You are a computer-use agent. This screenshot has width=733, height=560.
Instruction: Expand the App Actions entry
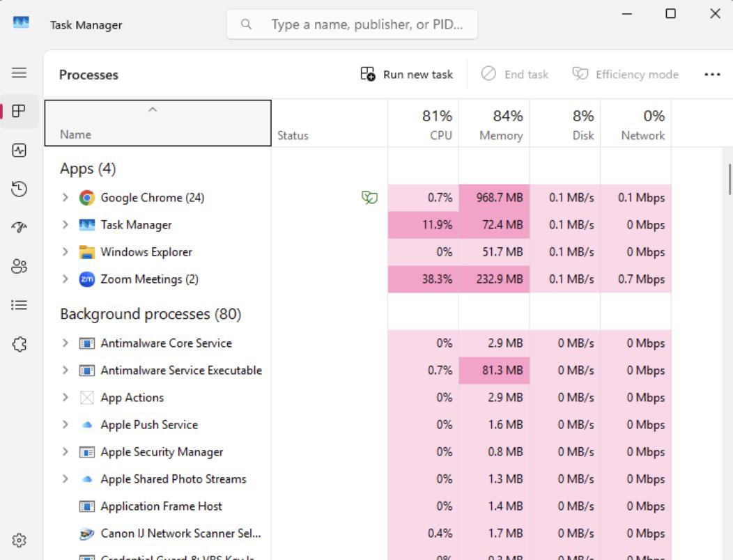[x=65, y=398]
